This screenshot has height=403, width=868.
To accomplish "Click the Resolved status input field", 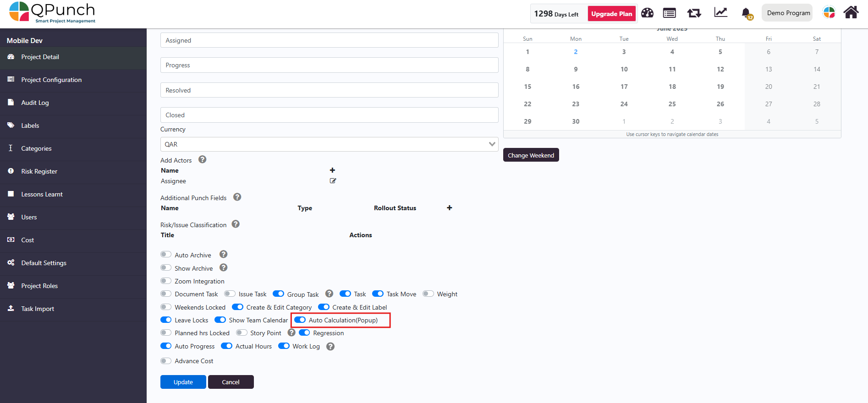I will pos(329,90).
